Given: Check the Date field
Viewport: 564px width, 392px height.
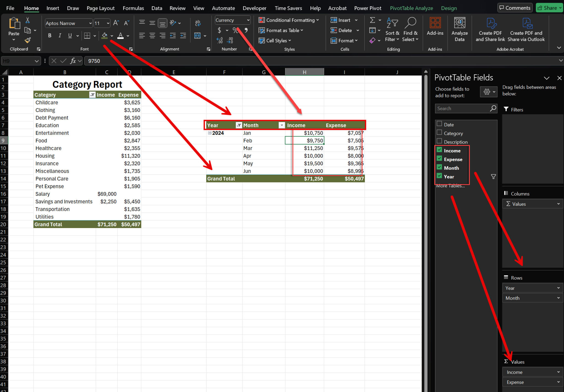Looking at the screenshot, I should point(439,124).
